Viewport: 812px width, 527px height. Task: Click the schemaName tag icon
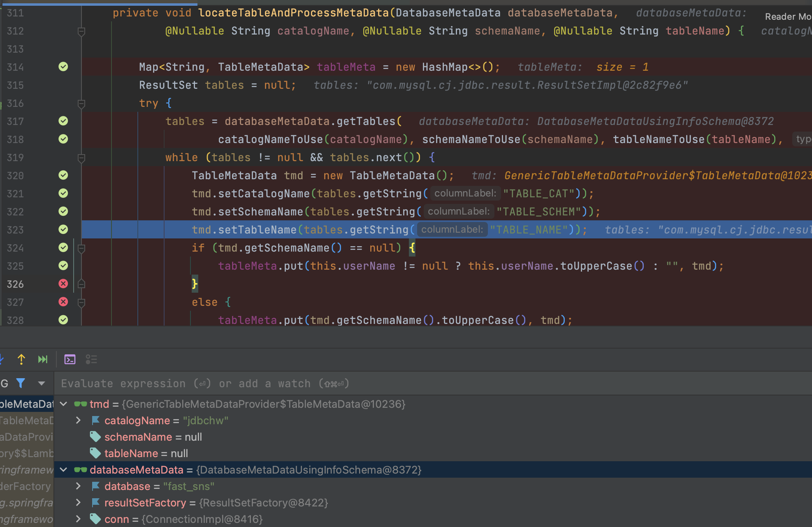pos(95,437)
